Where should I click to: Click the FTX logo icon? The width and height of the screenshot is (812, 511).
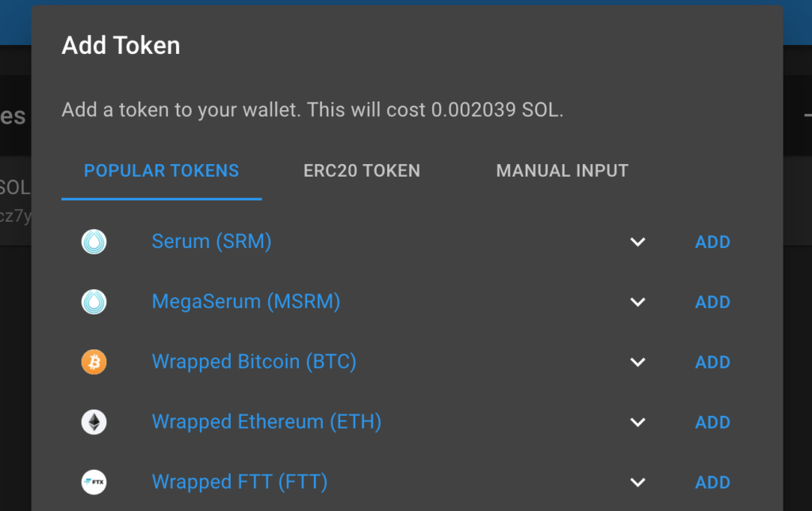(94, 482)
